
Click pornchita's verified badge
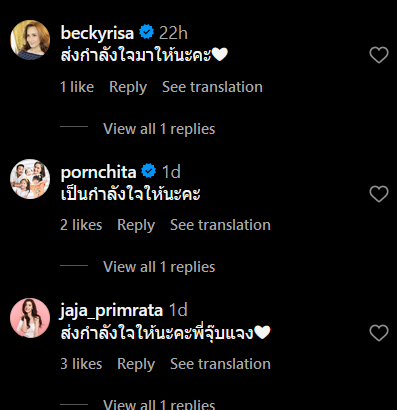pos(149,171)
